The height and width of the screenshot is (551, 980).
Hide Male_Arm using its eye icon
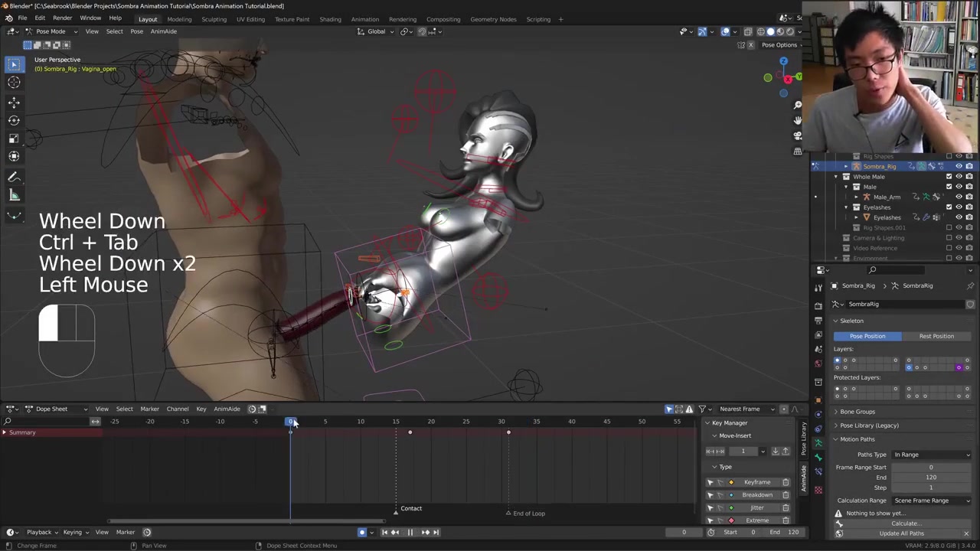[x=959, y=197]
